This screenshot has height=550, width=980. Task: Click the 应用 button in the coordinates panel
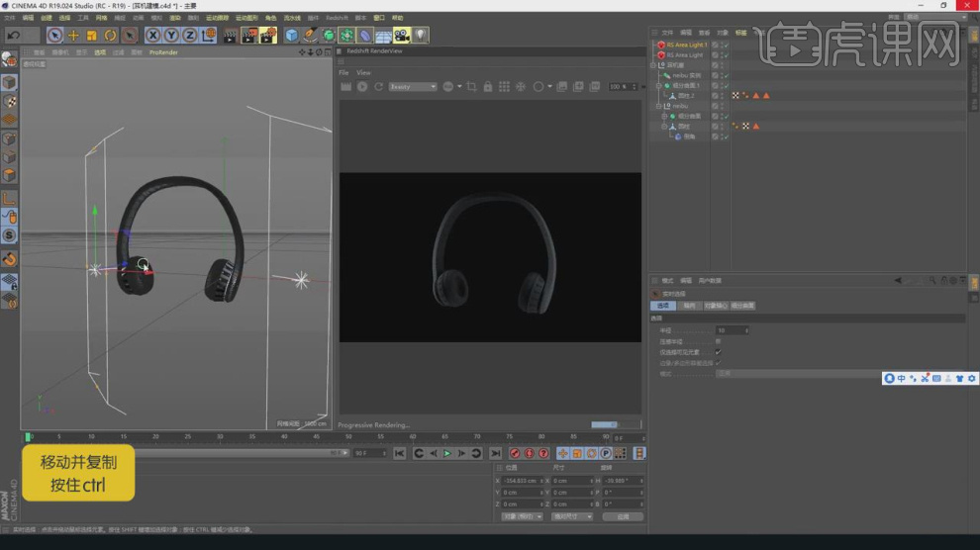point(623,516)
